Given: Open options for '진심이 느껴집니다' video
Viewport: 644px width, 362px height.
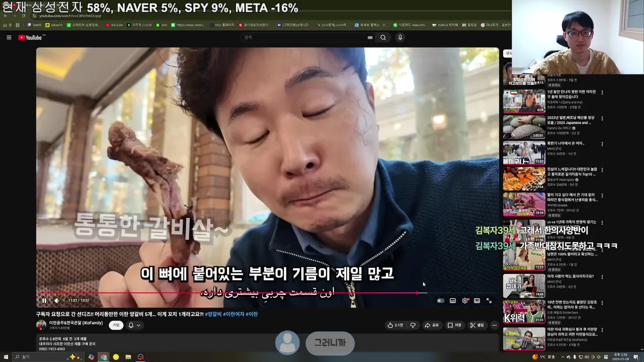Looking at the screenshot, I should (x=602, y=170).
